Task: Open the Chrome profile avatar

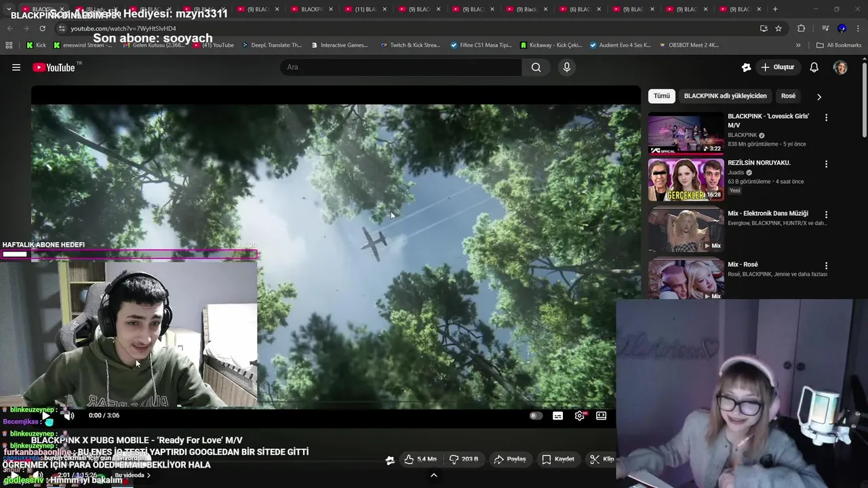Action: [842, 28]
